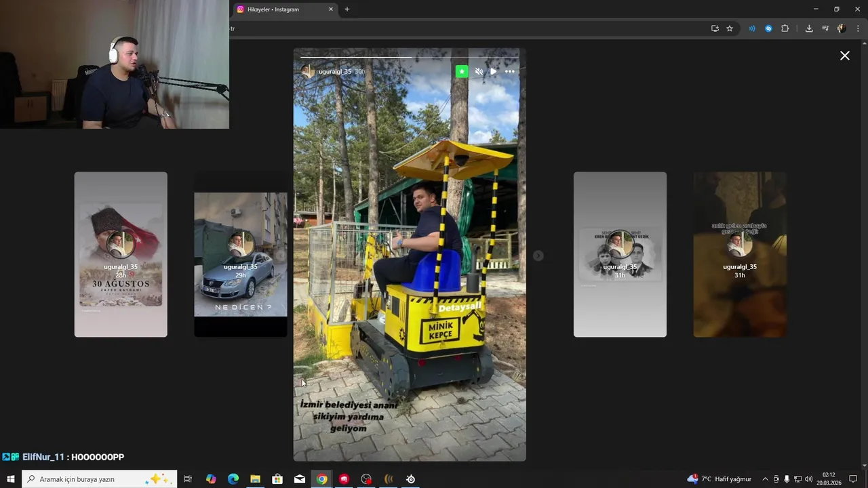The width and height of the screenshot is (868, 488).
Task: Open the rightmost dark 31h story thumbnail
Action: pyautogui.click(x=740, y=254)
